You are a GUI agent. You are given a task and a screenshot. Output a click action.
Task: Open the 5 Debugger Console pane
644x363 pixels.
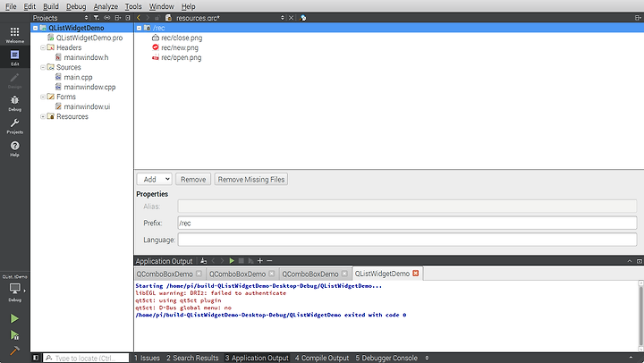pos(386,358)
